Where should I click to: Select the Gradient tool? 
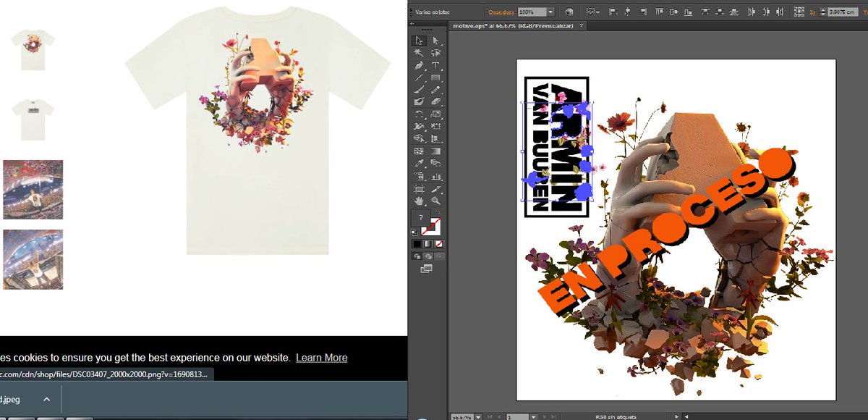click(x=435, y=151)
